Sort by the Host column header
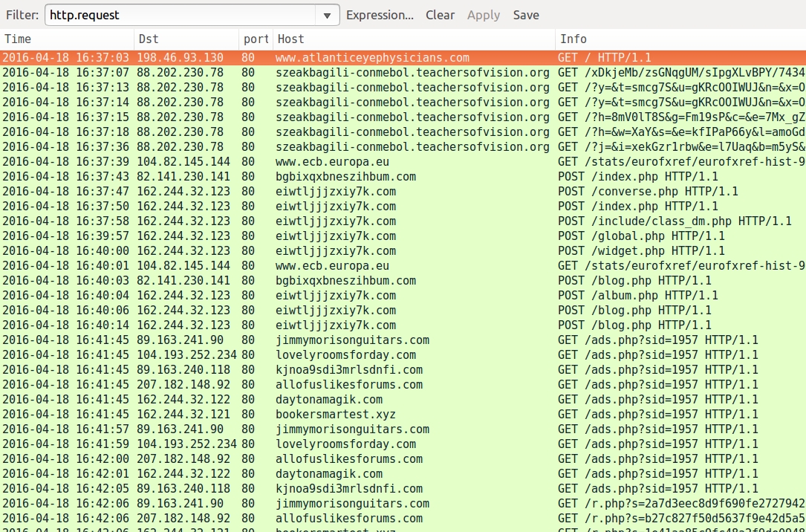This screenshot has height=532, width=806. click(x=413, y=39)
